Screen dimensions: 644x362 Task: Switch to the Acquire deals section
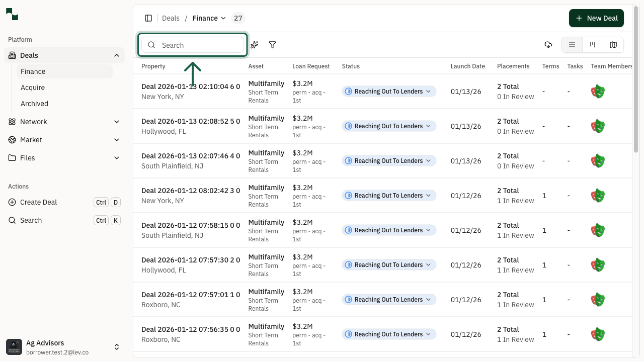point(32,87)
